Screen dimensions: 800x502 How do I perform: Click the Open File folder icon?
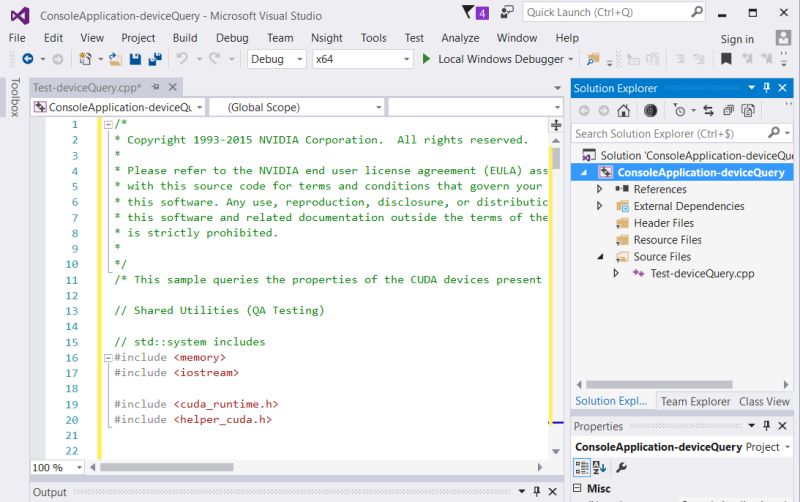point(115,59)
